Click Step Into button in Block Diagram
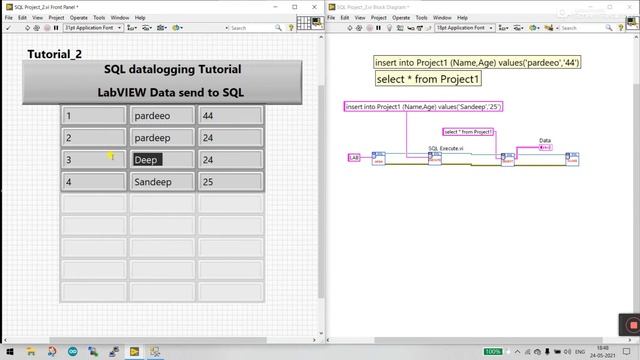The image size is (640, 360). 411,28
